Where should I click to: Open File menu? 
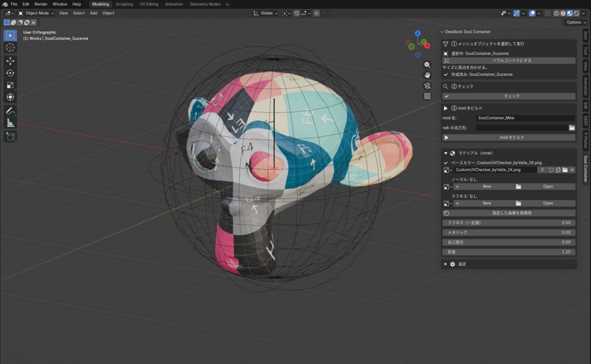point(14,4)
